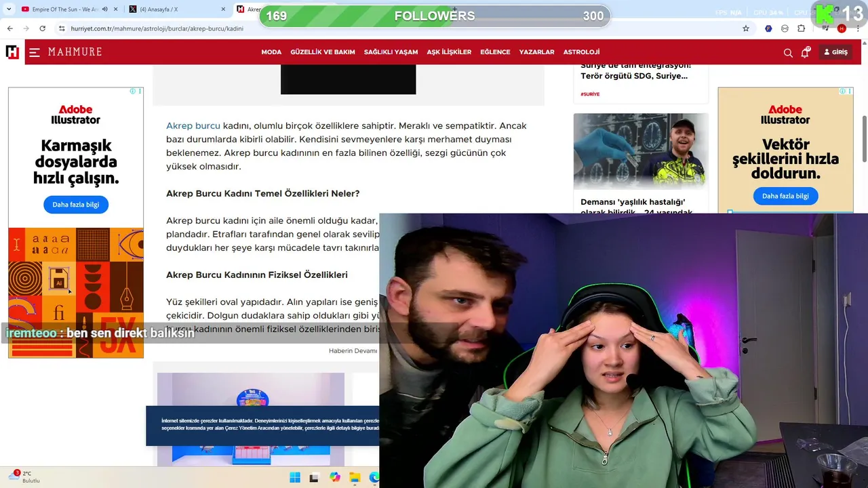Open the Chrome profile avatar H
This screenshot has height=488, width=868.
(x=842, y=28)
